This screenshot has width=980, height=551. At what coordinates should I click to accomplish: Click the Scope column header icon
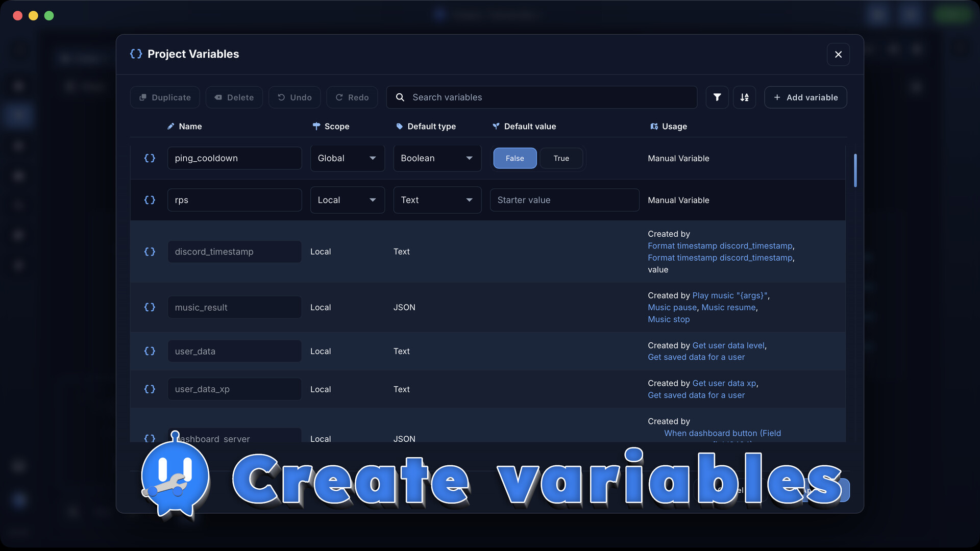pyautogui.click(x=316, y=127)
